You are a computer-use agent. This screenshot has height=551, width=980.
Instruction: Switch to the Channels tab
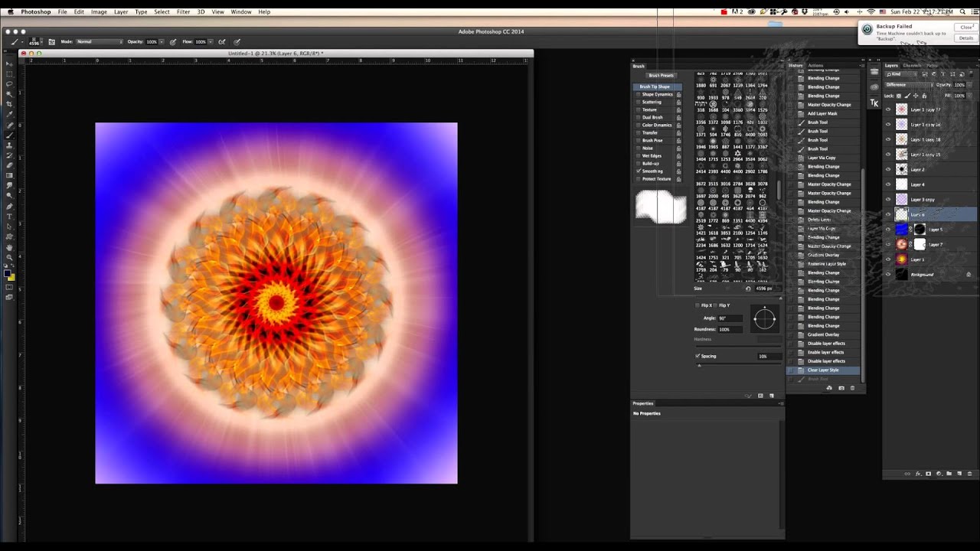point(913,66)
